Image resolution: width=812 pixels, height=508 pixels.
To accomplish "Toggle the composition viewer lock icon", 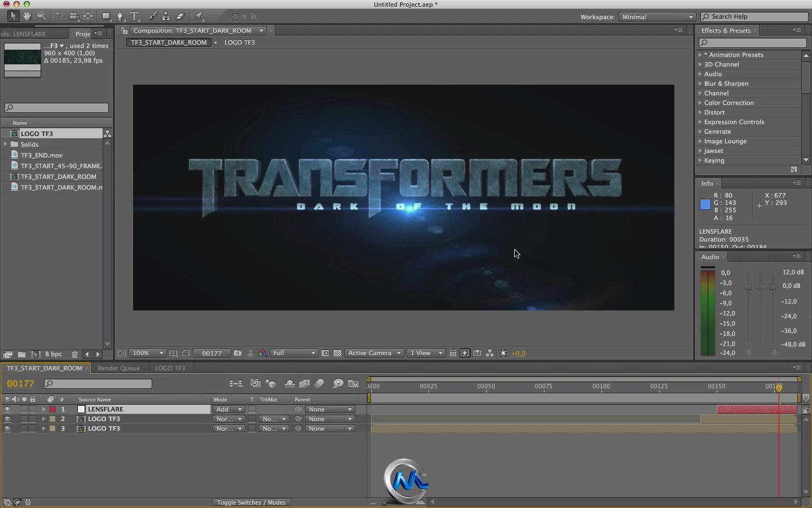I will click(x=125, y=30).
